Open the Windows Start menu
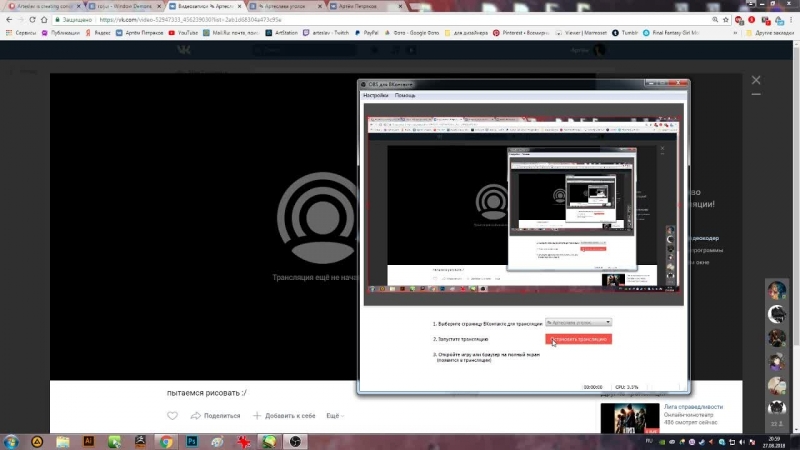This screenshot has width=800, height=450. pyautogui.click(x=12, y=440)
